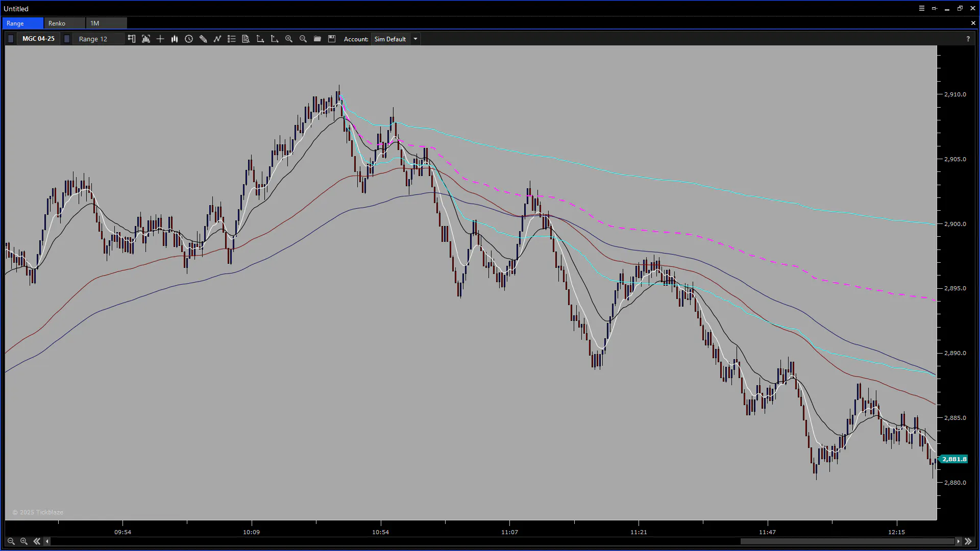Image resolution: width=980 pixels, height=551 pixels.
Task: Click the scroll-right arrow on the time scrollbar
Action: pyautogui.click(x=959, y=541)
